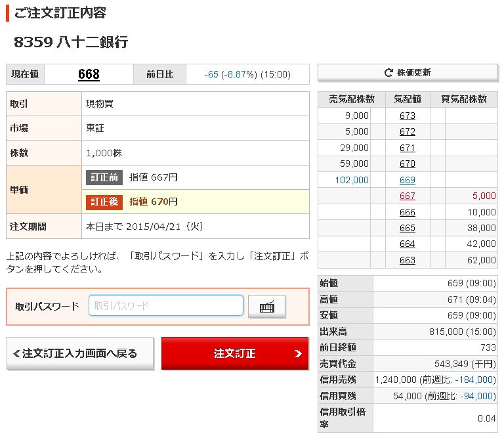
Task: Click the 信用売残 1,240,000 value
Action: (x=436, y=380)
